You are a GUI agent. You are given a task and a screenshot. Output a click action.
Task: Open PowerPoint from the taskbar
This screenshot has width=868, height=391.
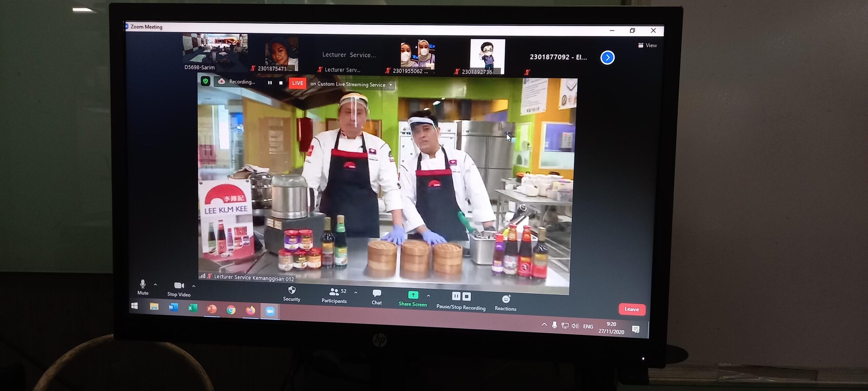click(x=212, y=309)
